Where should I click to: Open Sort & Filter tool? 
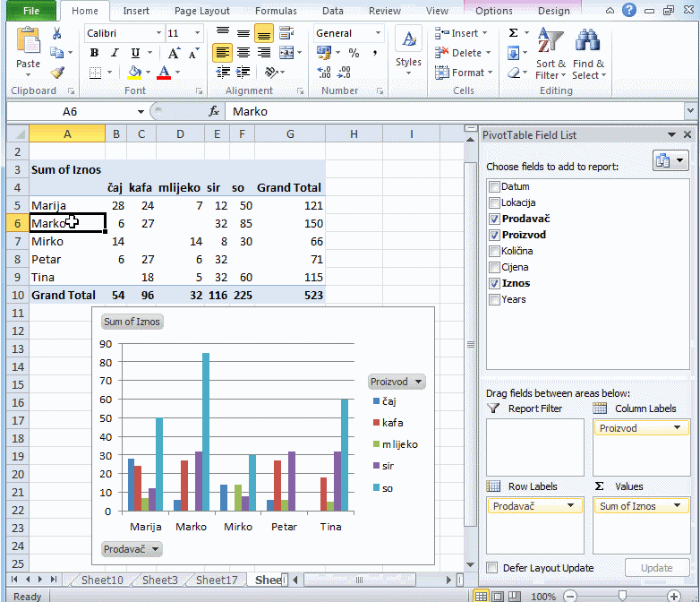point(551,54)
